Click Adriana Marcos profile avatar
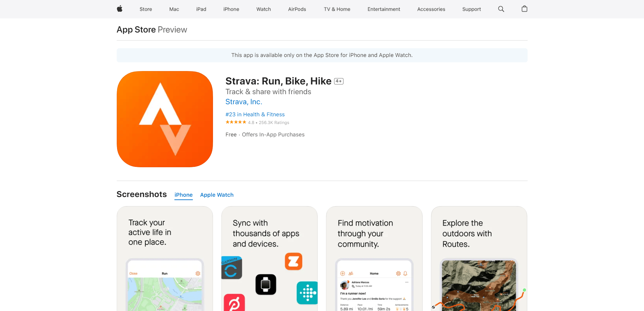 345,285
